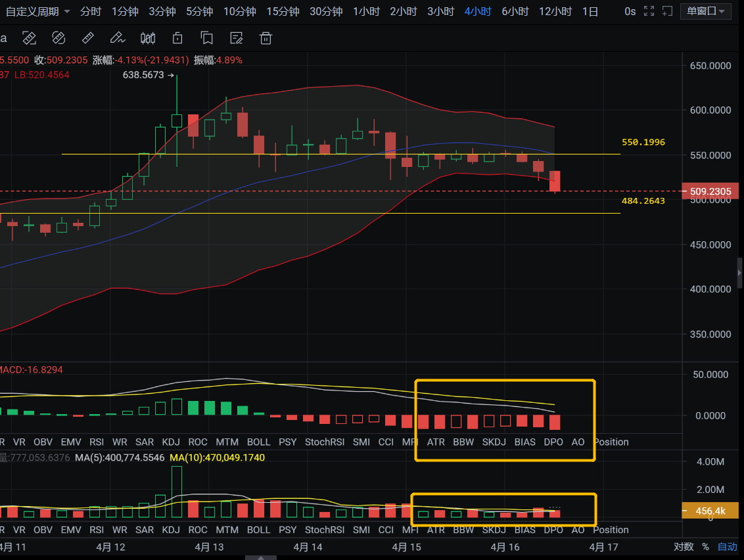Click the lock drawings icon
The image size is (744, 560).
[x=177, y=38]
